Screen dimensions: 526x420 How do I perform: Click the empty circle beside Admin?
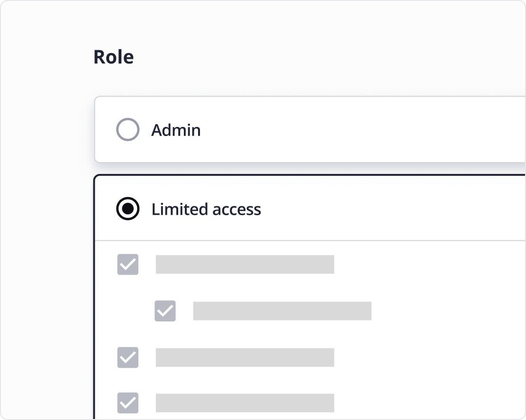coord(127,129)
